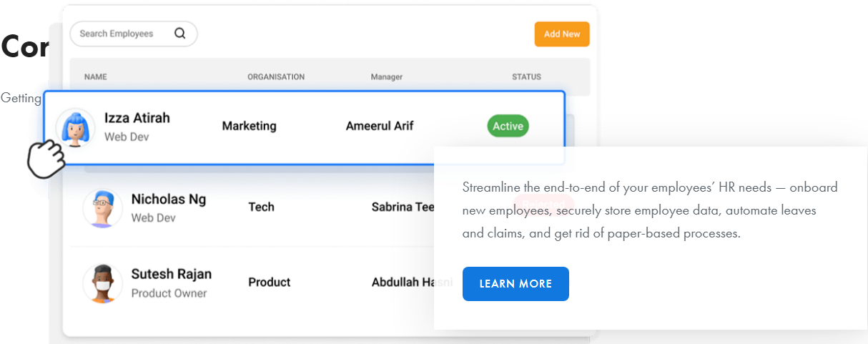Click the Product organisation cell
The height and width of the screenshot is (344, 868).
tap(269, 282)
